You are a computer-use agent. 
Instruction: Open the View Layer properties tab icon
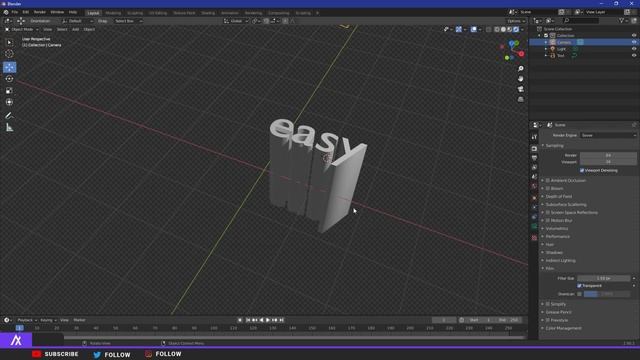(x=534, y=167)
